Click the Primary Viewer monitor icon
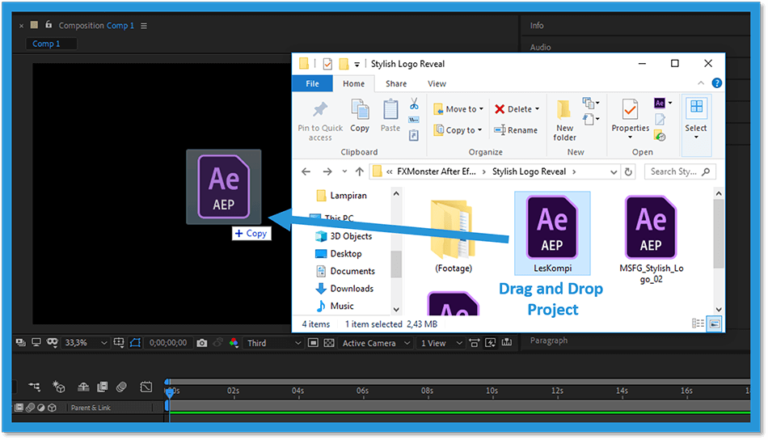The height and width of the screenshot is (440, 768). tap(36, 342)
